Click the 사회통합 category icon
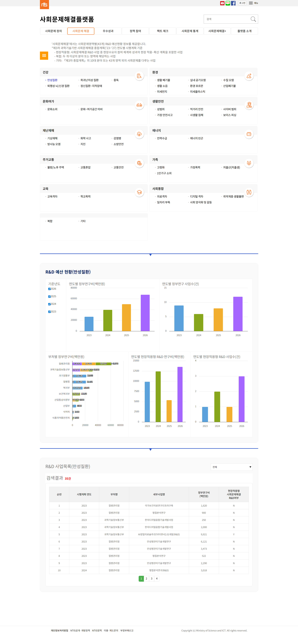298x644 pixels. pyautogui.click(x=249, y=192)
